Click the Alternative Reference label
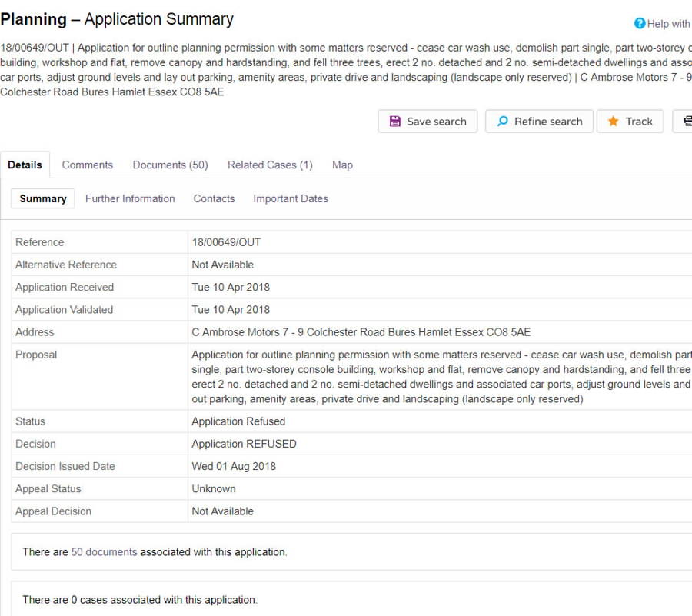Screen dimensions: 692x616 [66, 265]
